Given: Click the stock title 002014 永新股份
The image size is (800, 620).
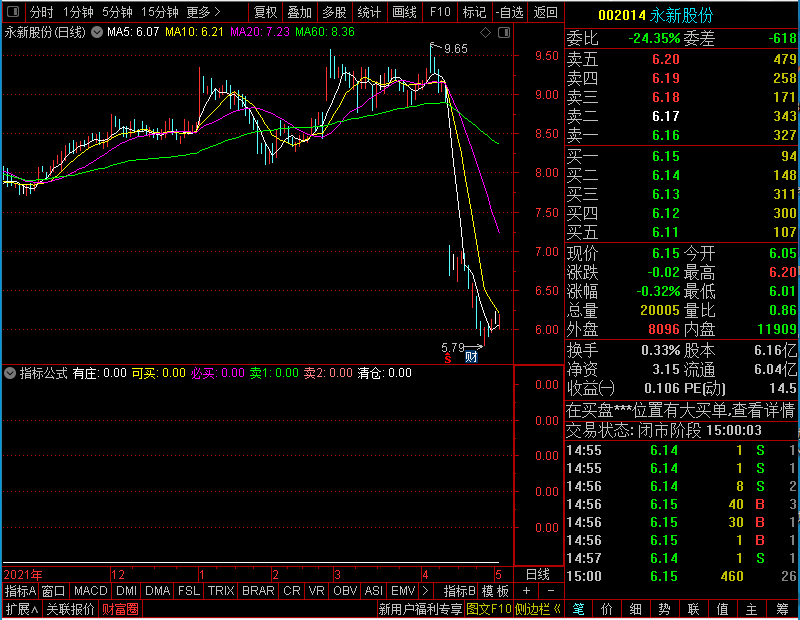Looking at the screenshot, I should tap(655, 15).
